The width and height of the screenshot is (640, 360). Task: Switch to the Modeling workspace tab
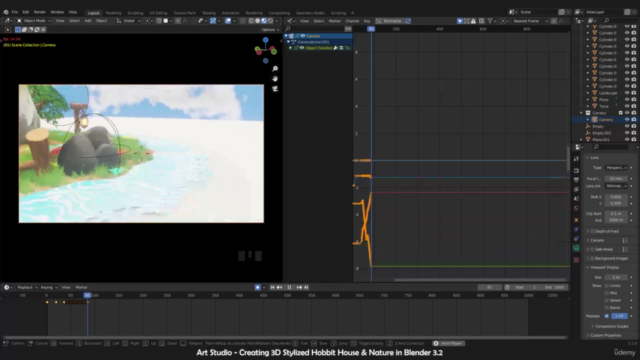(113, 13)
